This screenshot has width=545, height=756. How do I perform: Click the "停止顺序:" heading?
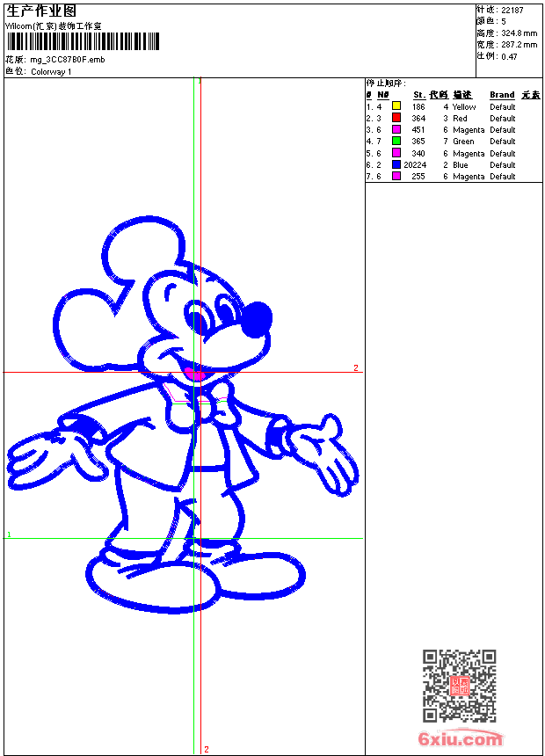click(x=386, y=83)
